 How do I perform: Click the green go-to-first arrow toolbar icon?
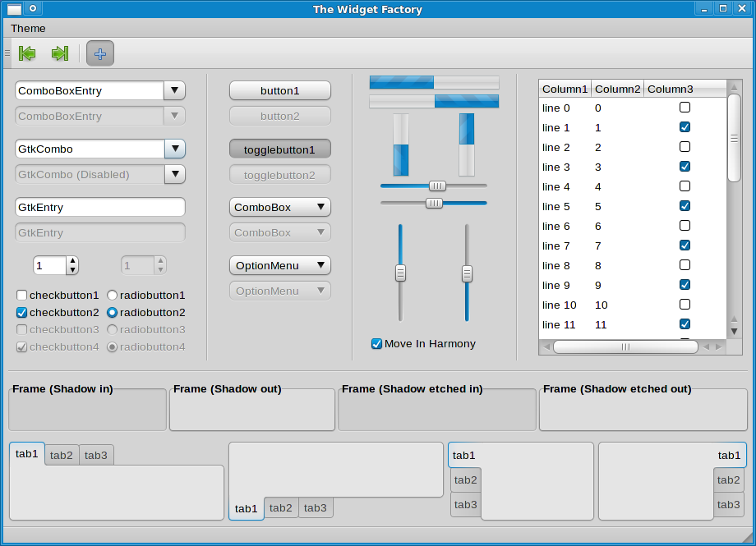click(27, 53)
